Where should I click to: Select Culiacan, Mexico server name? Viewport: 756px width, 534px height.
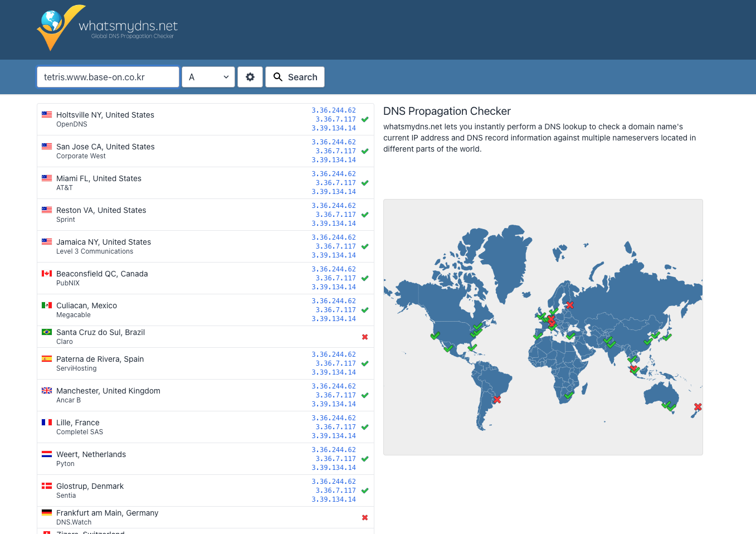(x=86, y=305)
